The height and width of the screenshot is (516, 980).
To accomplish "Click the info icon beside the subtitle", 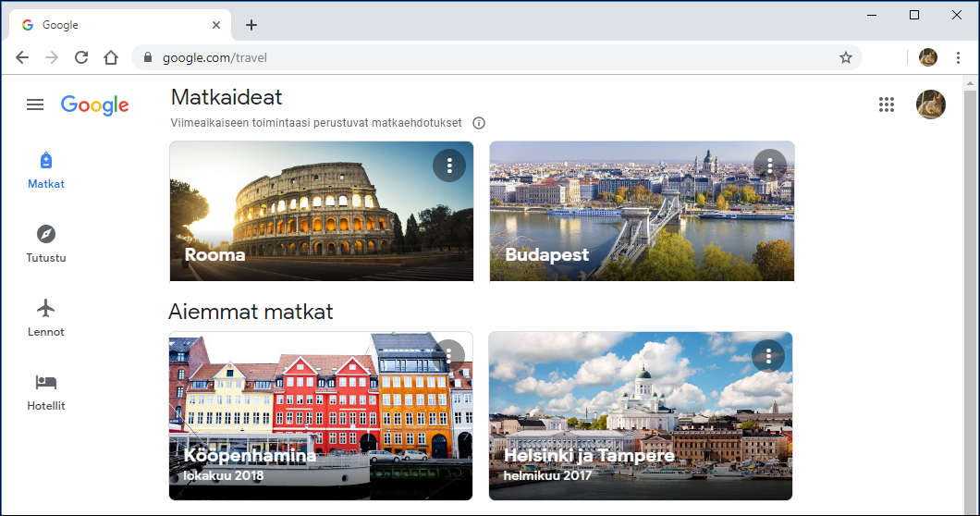I will (x=479, y=123).
